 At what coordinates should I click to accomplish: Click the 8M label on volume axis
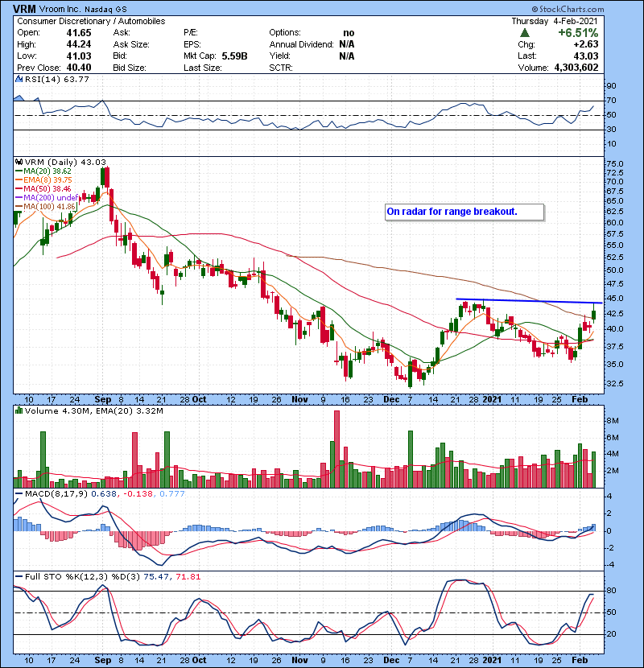(x=612, y=421)
